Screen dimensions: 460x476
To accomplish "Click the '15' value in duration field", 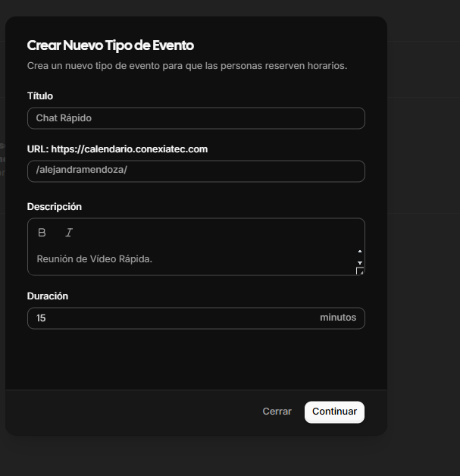I will coord(41,318).
